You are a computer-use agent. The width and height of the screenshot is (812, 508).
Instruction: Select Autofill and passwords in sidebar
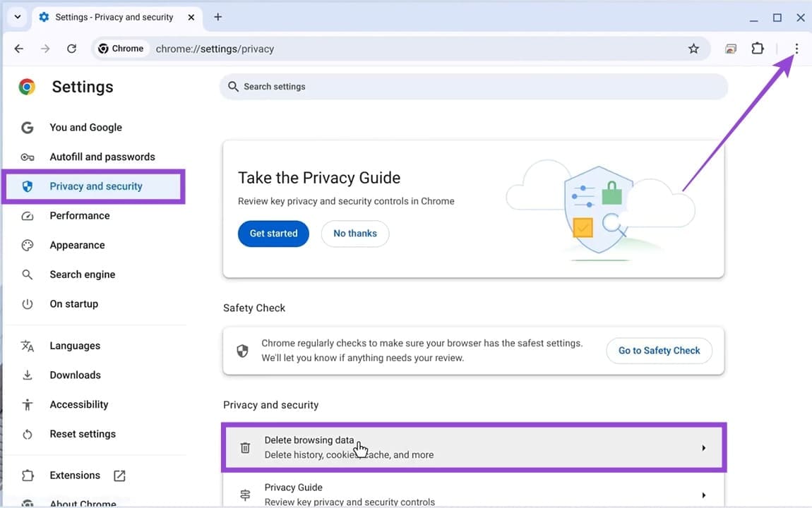[x=102, y=157]
